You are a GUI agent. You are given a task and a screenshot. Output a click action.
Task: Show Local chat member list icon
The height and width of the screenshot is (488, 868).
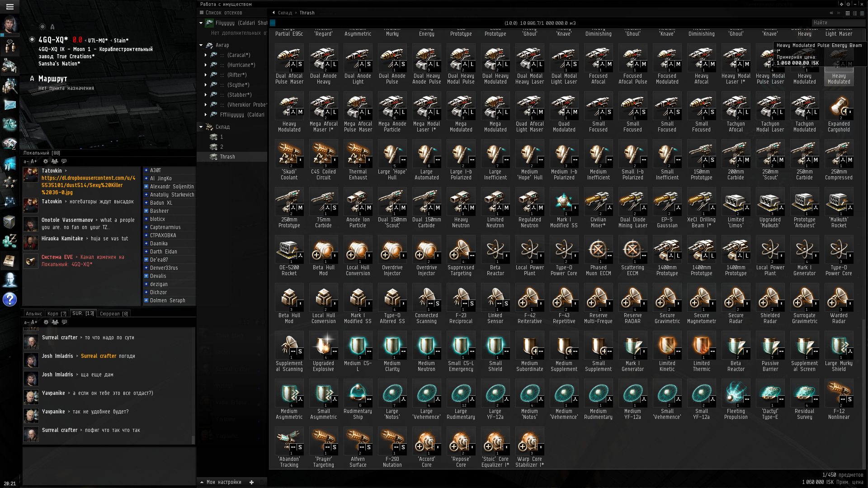tap(55, 161)
